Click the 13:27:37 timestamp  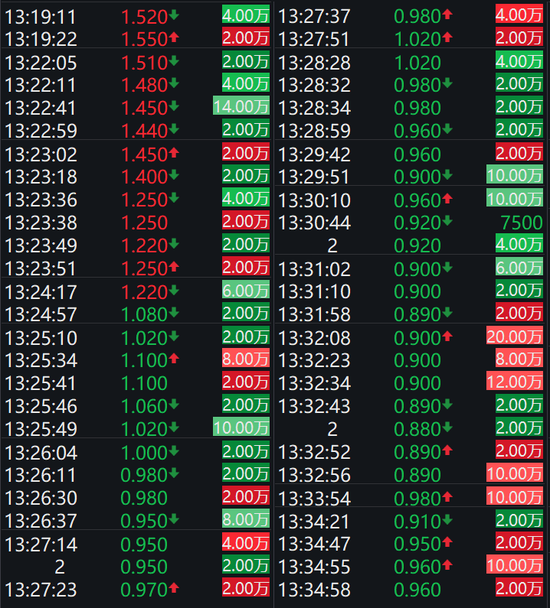pos(314,16)
